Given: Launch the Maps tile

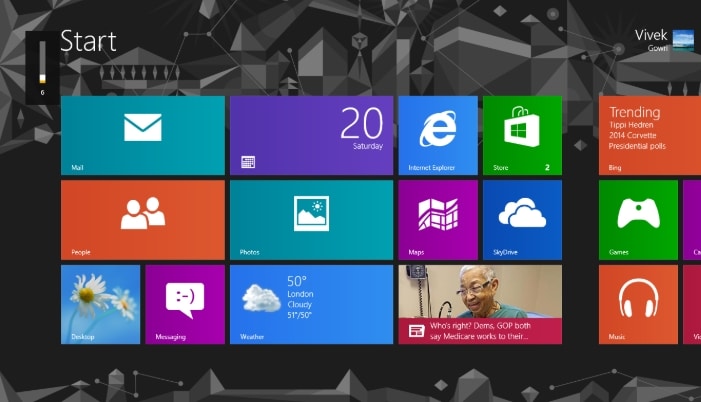Looking at the screenshot, I should pyautogui.click(x=437, y=219).
